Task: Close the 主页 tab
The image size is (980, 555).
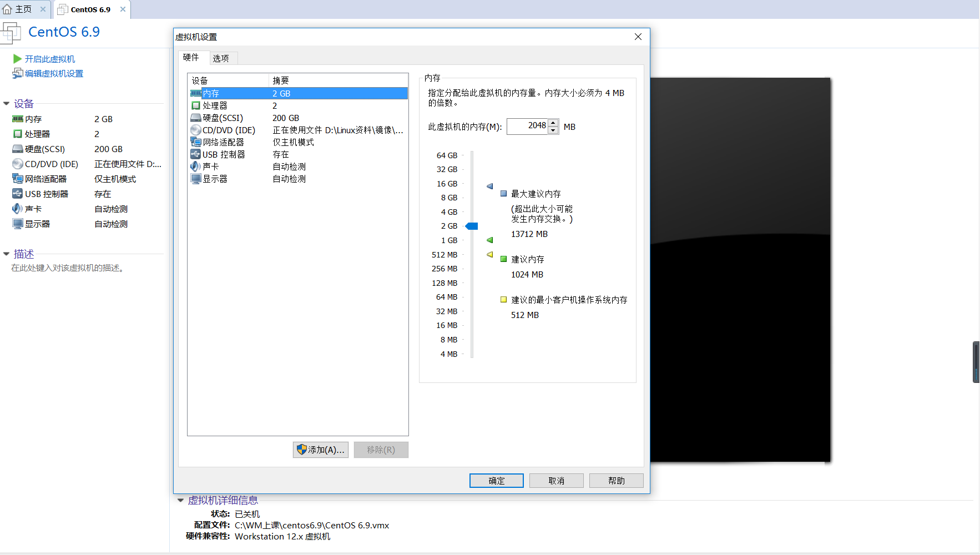Action: pyautogui.click(x=43, y=9)
